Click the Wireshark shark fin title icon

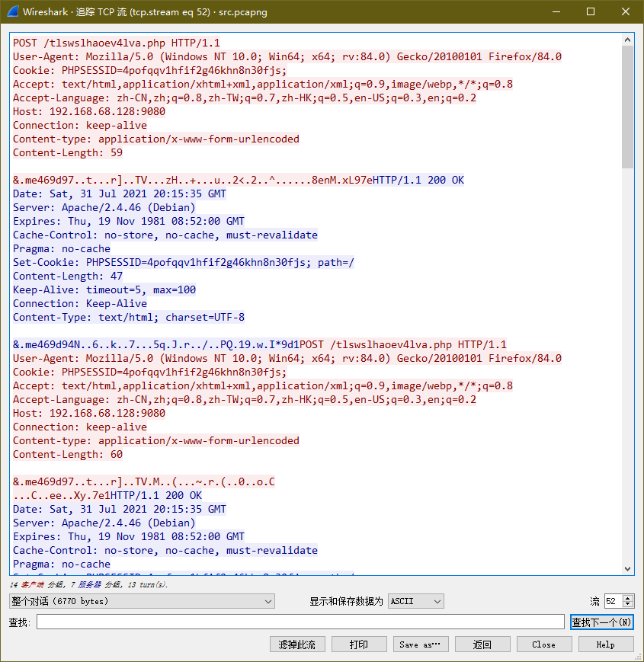pos(13,11)
